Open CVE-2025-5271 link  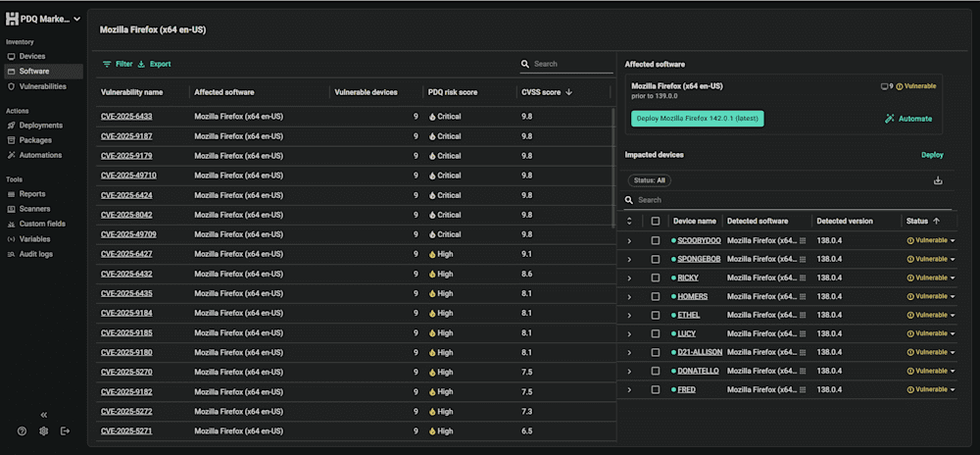pos(126,431)
